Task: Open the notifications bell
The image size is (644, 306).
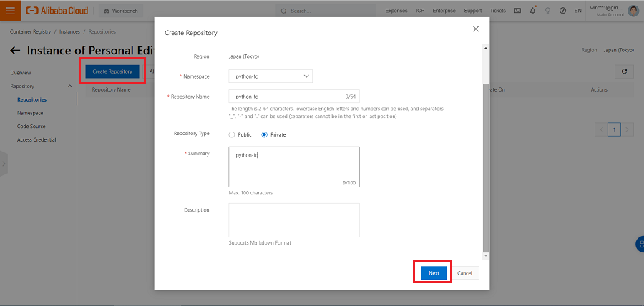Action: [533, 11]
